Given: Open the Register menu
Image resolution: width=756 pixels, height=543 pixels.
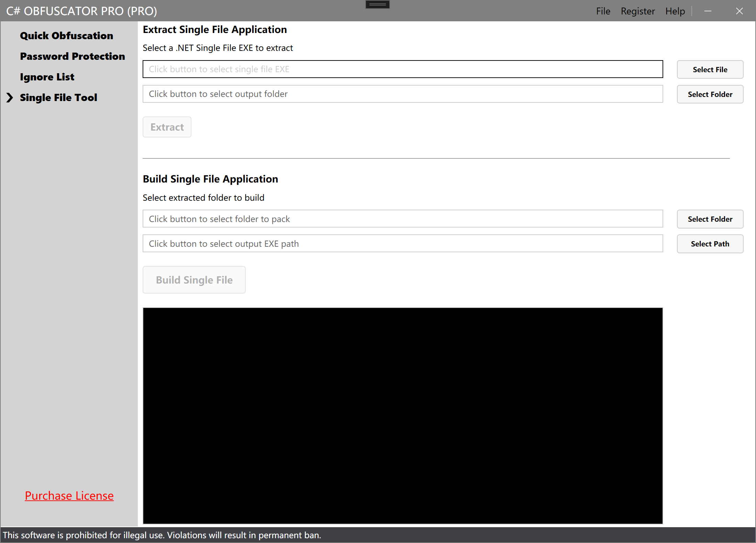Looking at the screenshot, I should (638, 11).
